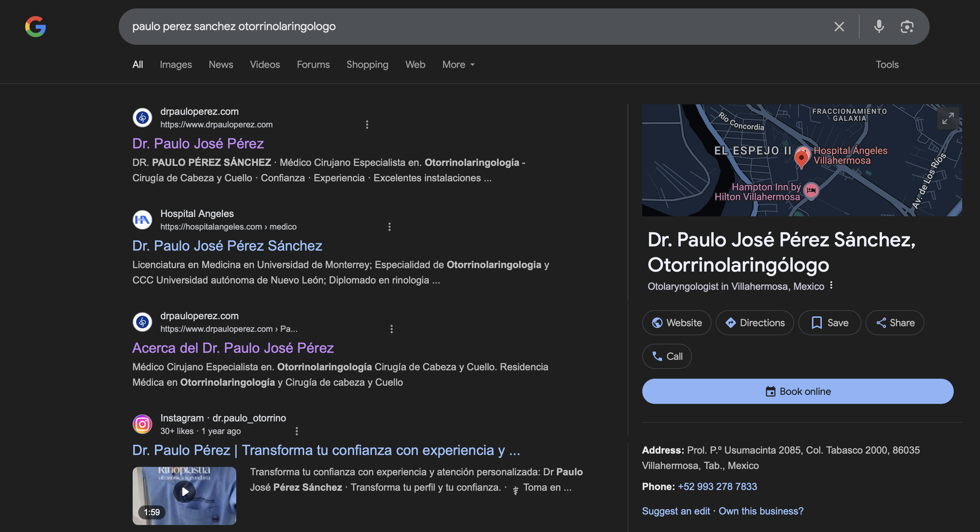Expand the map with fullscreen arrows
This screenshot has height=532, width=980.
pyautogui.click(x=948, y=118)
